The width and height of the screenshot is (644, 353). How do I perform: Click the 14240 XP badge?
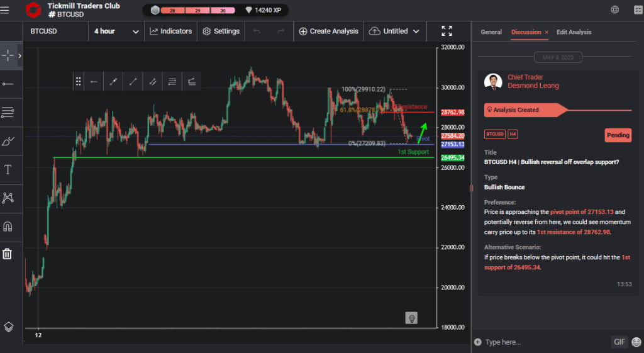click(x=264, y=10)
